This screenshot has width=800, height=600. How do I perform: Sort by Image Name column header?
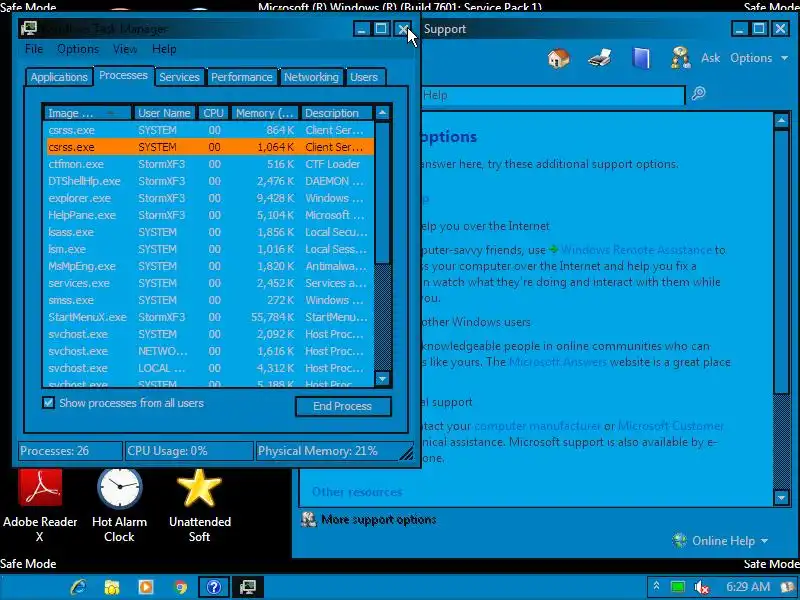coord(87,113)
